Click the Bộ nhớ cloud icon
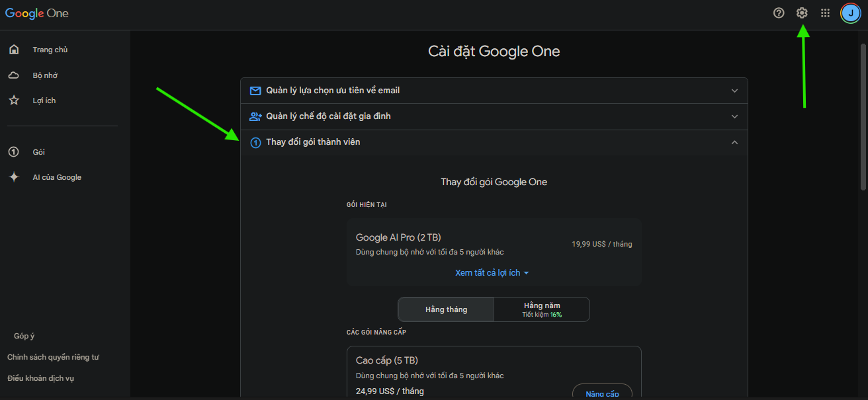868x400 pixels. (14, 75)
